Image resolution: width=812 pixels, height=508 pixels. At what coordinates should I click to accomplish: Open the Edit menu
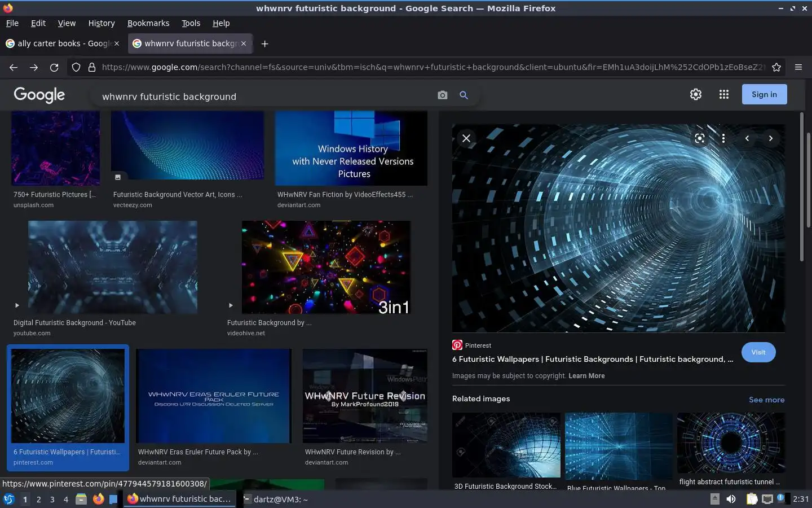tap(38, 23)
